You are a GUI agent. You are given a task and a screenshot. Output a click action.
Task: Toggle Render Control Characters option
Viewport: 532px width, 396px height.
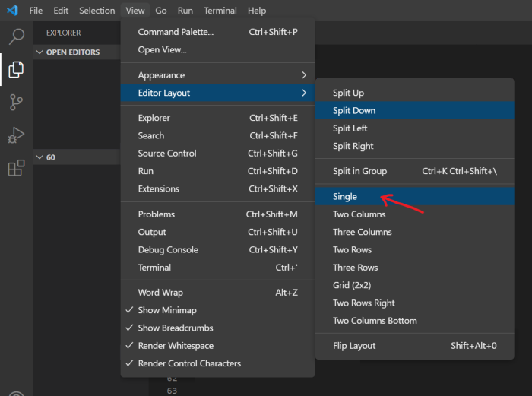pos(218,363)
